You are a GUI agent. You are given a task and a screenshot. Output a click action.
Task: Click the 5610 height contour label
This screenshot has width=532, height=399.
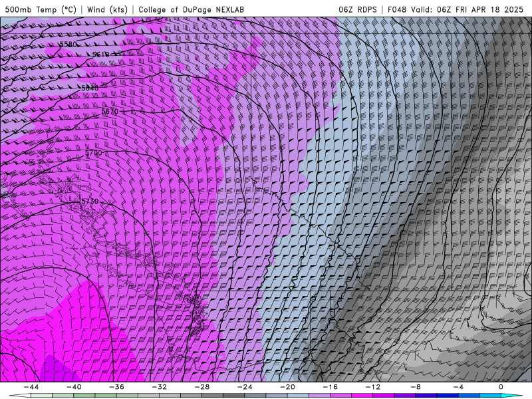pyautogui.click(x=101, y=55)
